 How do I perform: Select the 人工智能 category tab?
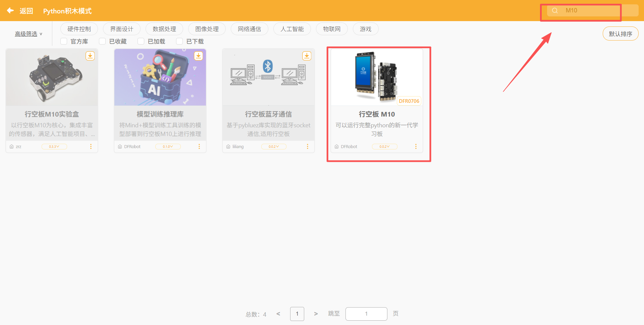[292, 29]
